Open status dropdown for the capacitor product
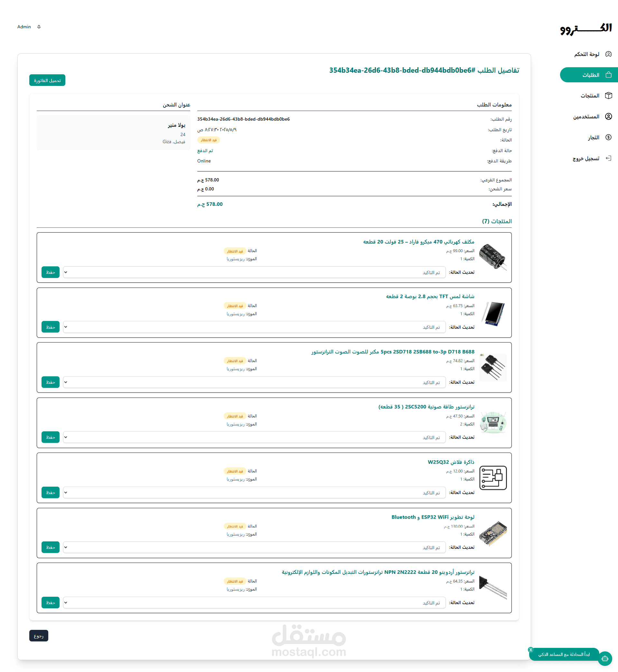This screenshot has height=672, width=618. click(254, 272)
